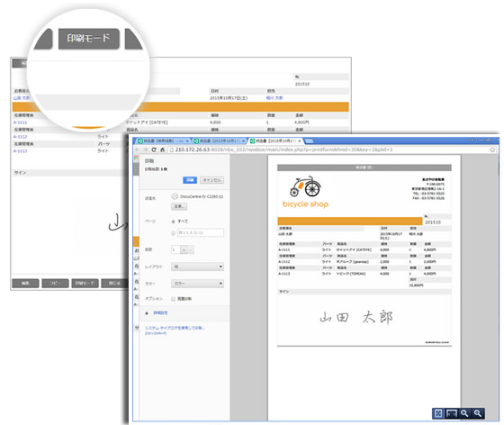Switch to the second browser tab
Image resolution: width=504 pixels, height=425 pixels.
pyautogui.click(x=220, y=140)
